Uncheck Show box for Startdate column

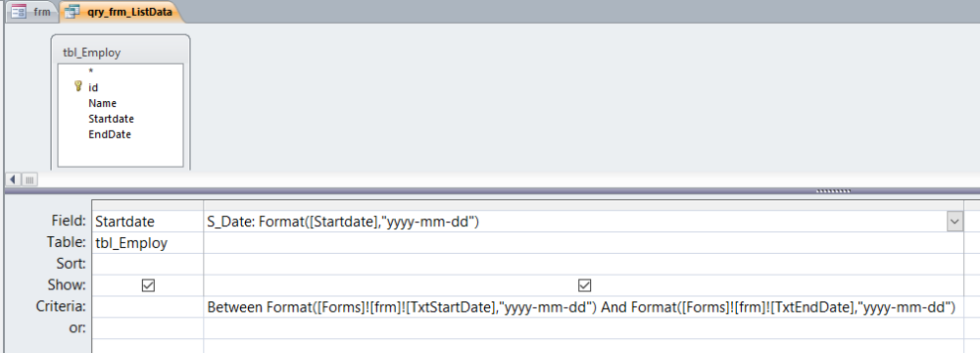tap(148, 285)
